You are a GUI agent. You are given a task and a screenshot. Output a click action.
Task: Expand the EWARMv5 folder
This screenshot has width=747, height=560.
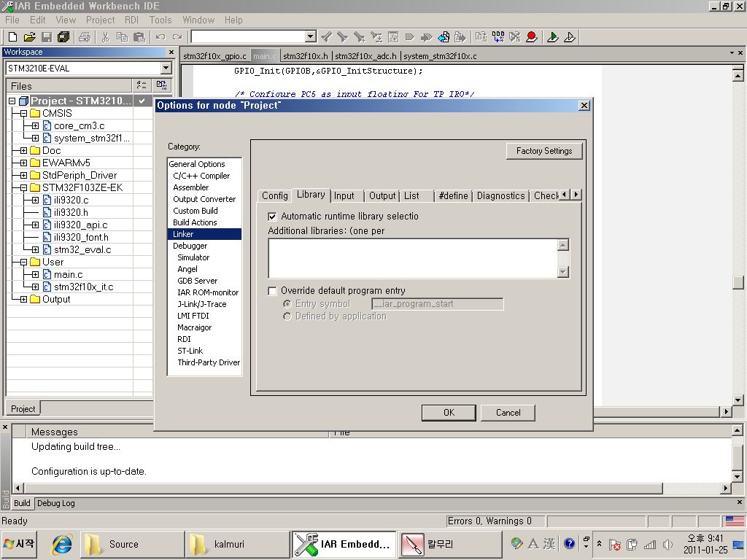(23, 163)
